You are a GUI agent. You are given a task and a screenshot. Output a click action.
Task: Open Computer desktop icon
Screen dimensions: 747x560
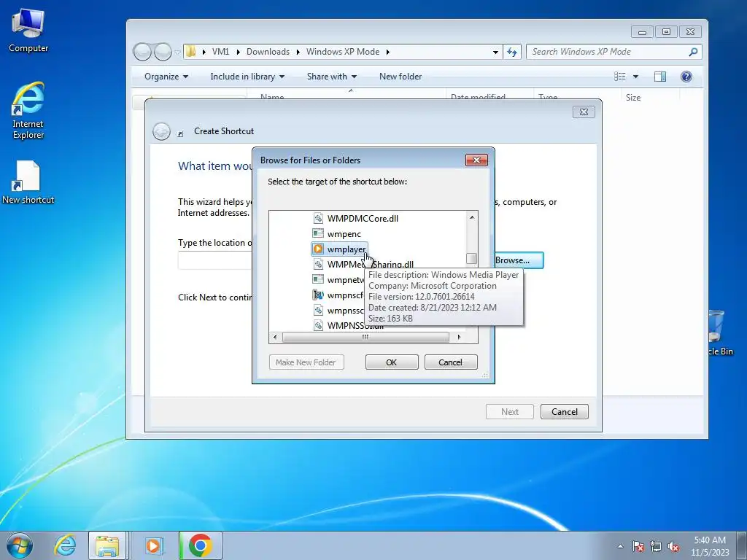[x=28, y=31]
